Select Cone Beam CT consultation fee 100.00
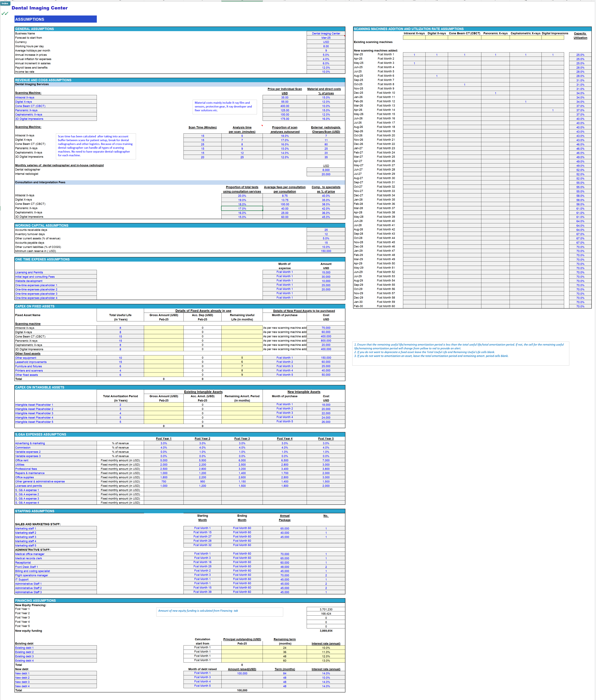 (285, 204)
